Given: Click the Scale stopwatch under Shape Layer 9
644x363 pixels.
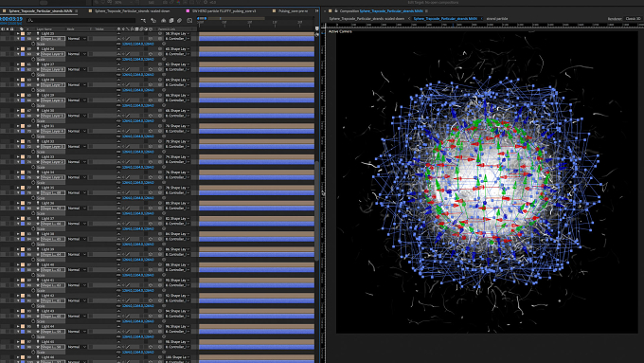Looking at the screenshot, I should tap(33, 59).
